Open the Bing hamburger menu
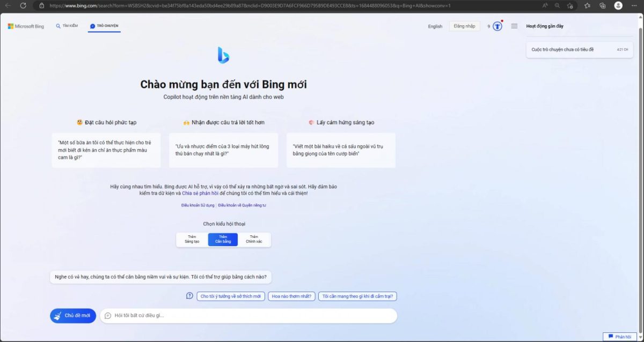The height and width of the screenshot is (342, 644). pos(514,26)
